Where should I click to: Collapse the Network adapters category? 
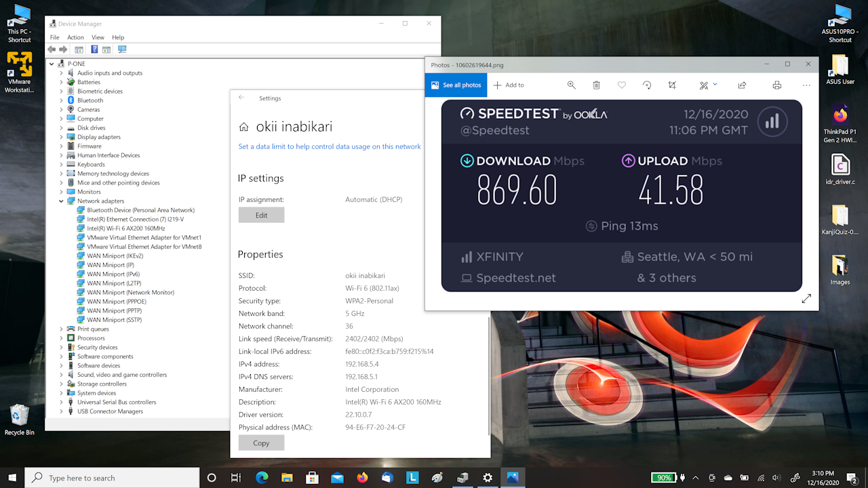point(61,201)
